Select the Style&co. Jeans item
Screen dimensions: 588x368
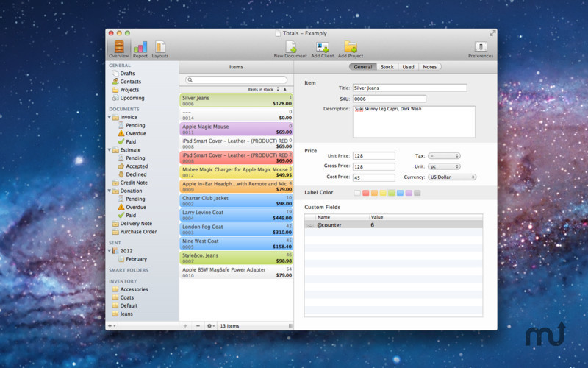236,258
